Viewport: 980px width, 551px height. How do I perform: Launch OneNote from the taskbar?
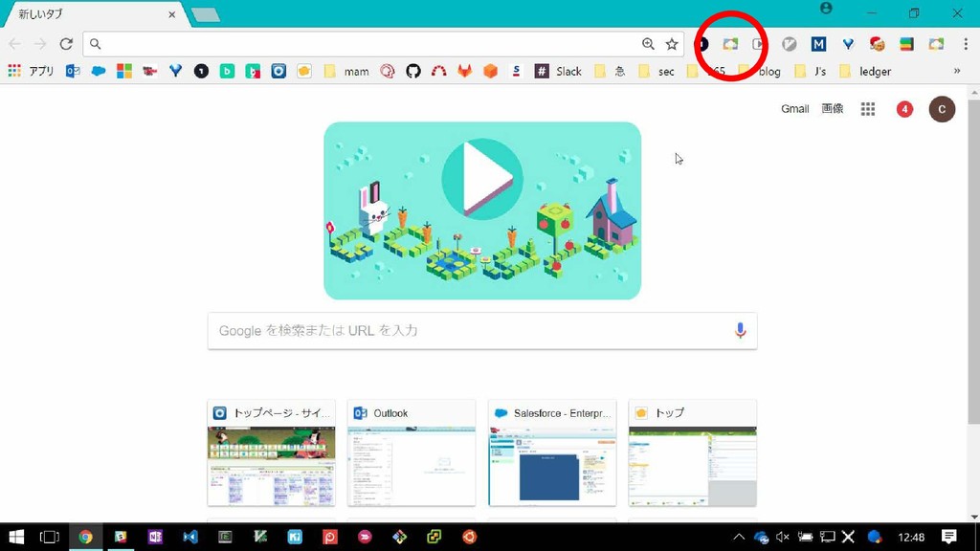coord(155,537)
